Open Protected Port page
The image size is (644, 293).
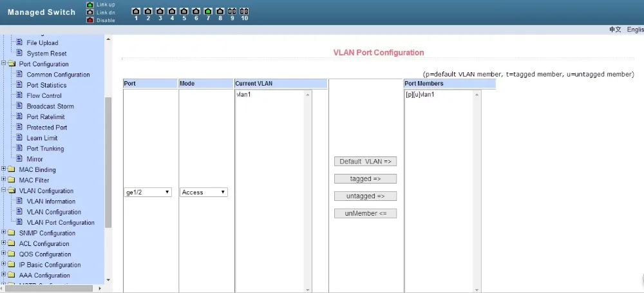47,128
